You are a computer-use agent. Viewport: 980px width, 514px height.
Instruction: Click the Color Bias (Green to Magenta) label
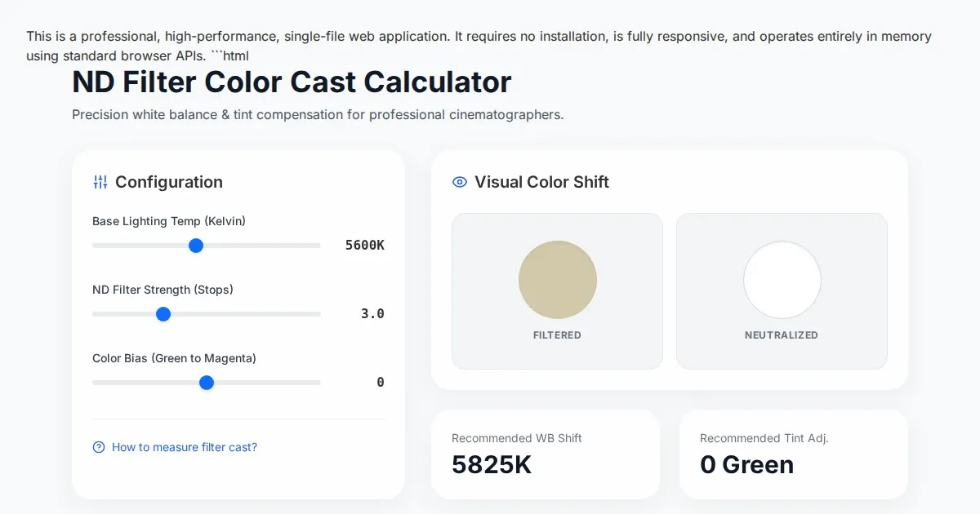(x=174, y=358)
